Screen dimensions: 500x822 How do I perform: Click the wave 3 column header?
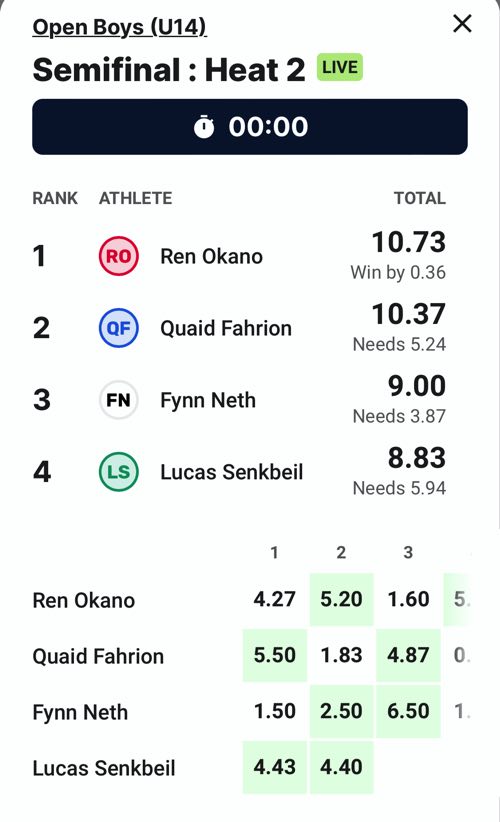click(x=408, y=553)
